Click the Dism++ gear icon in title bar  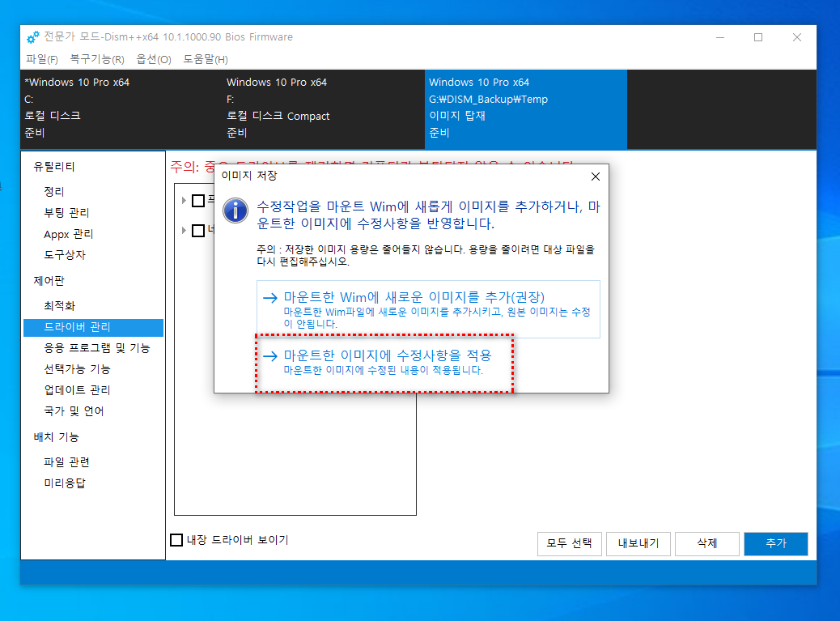32,37
